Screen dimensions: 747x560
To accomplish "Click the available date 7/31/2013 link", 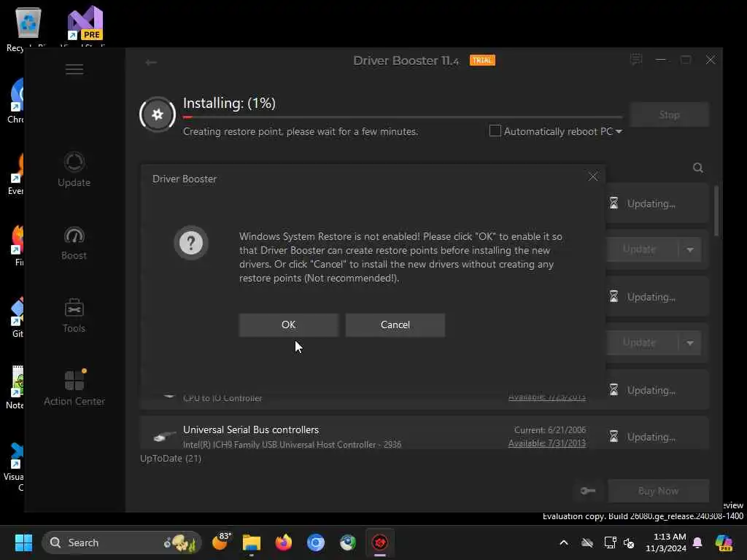I will coord(547,443).
